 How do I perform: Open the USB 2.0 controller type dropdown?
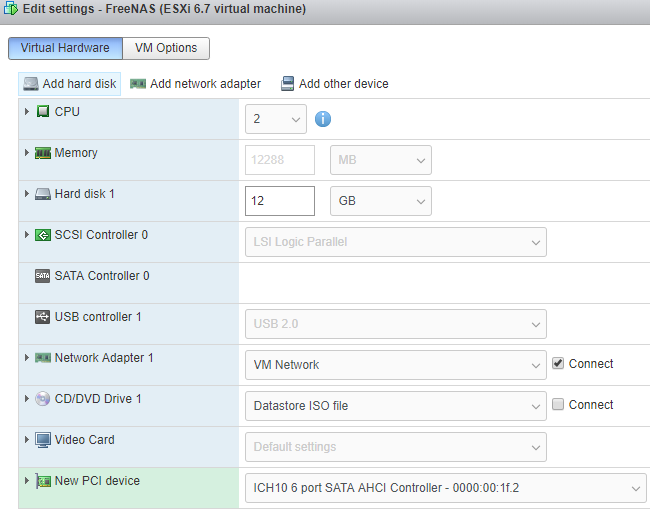click(x=396, y=324)
